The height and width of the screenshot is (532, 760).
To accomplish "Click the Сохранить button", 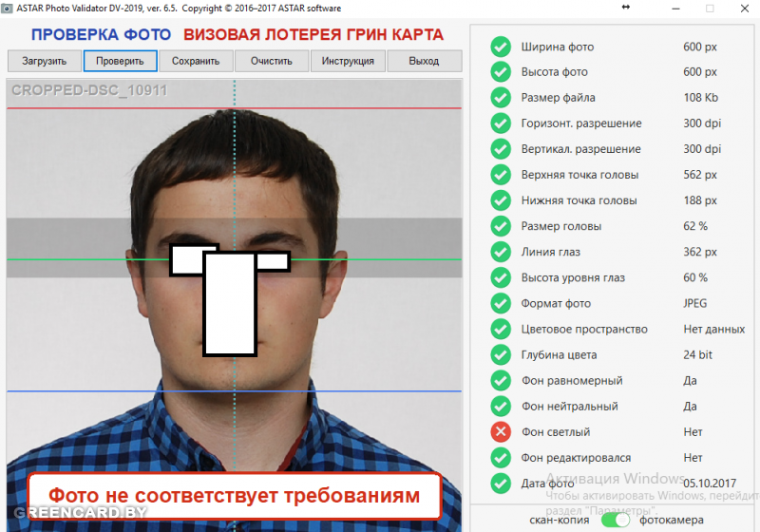I will point(196,61).
